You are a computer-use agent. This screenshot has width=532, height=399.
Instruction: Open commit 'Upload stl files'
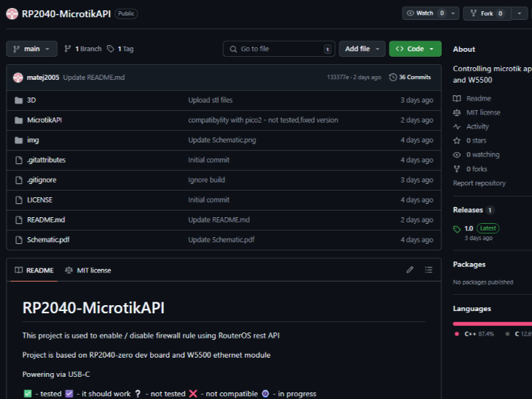tap(211, 100)
